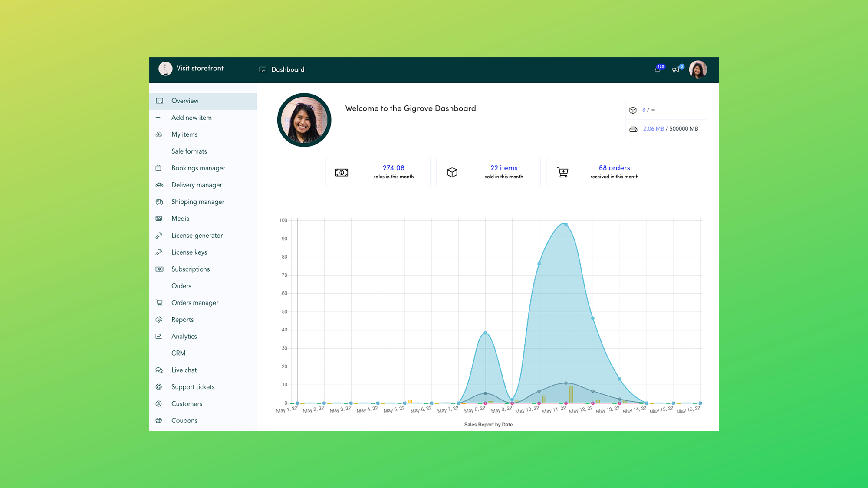This screenshot has height=488, width=868.
Task: Go to Orders
Action: (x=181, y=286)
